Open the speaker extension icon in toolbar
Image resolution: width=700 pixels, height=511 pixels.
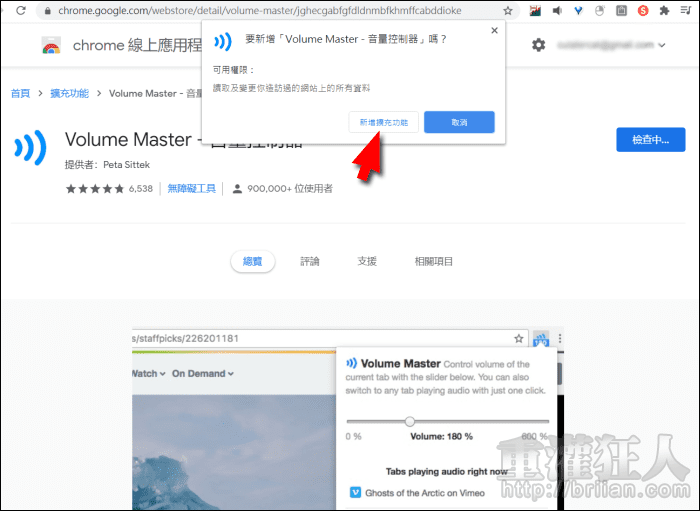(557, 10)
